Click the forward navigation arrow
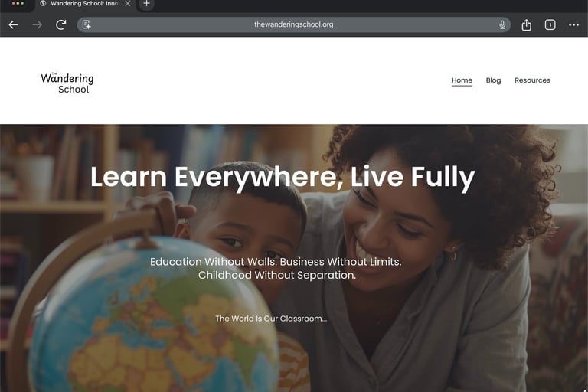 37,24
